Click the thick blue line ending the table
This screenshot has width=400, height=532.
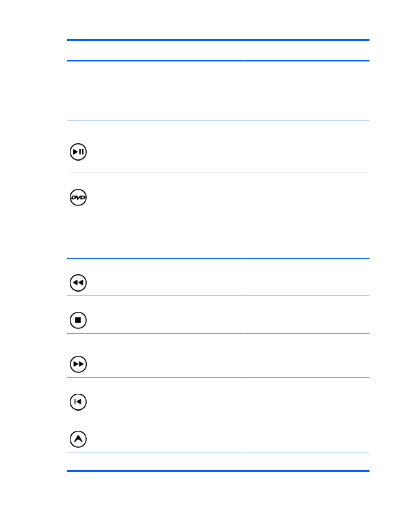click(x=218, y=471)
